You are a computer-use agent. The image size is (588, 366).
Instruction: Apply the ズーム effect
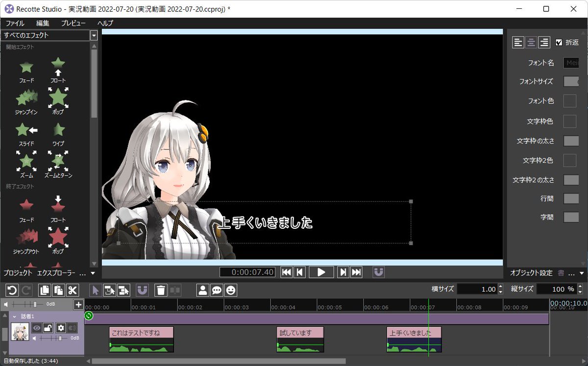pyautogui.click(x=26, y=164)
